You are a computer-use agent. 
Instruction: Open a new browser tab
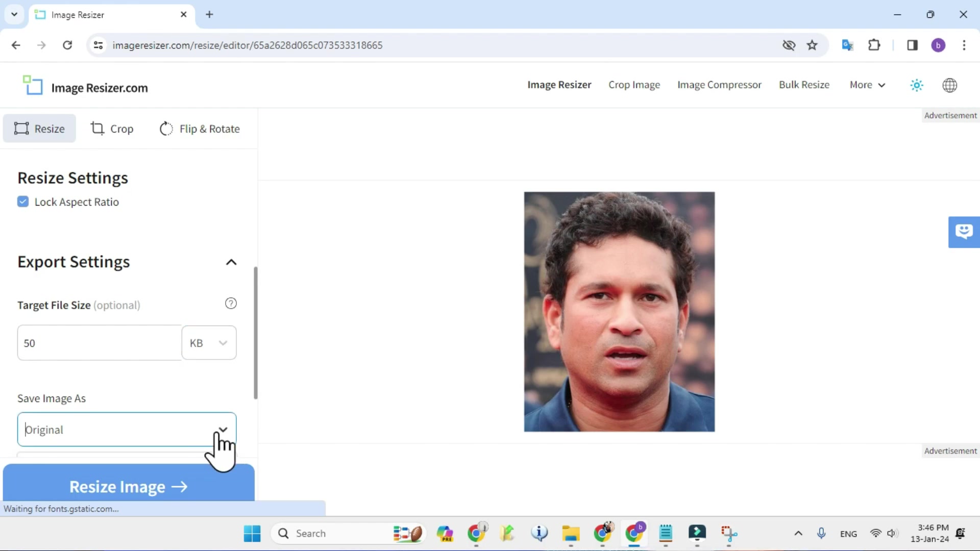209,14
